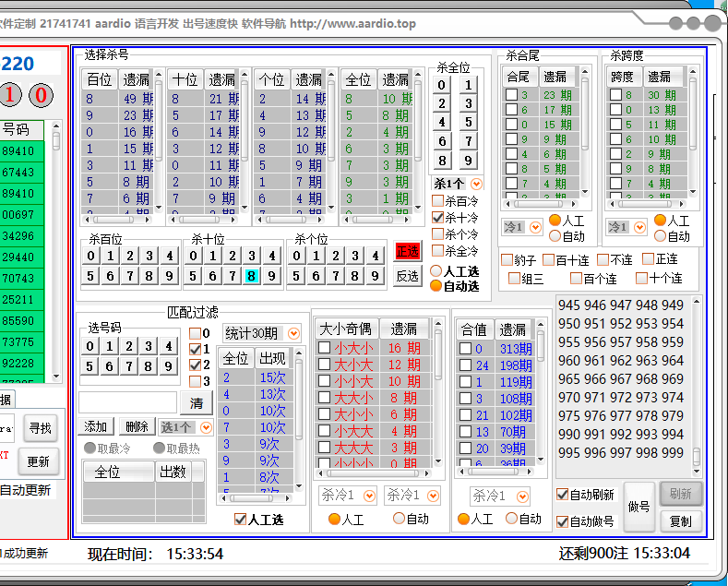Click digit 4 in 选号码 group
728x586 pixels.
point(168,346)
